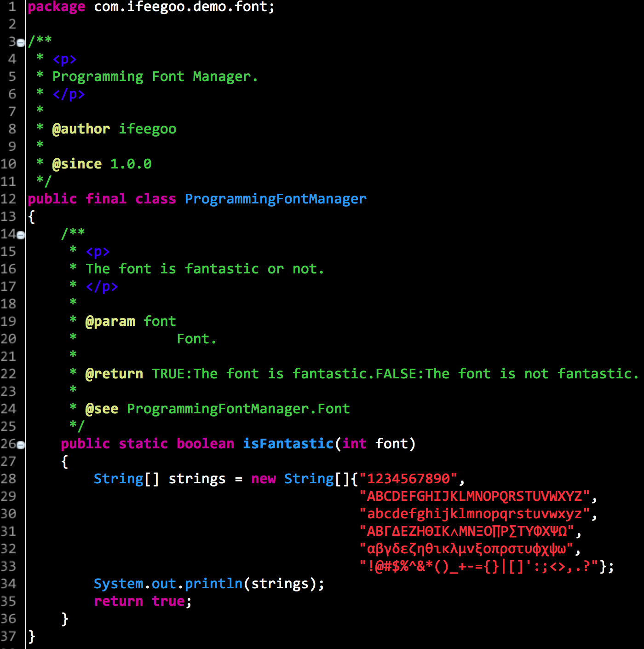Click the @param tag in method Javadoc
644x649 pixels.
coord(110,321)
